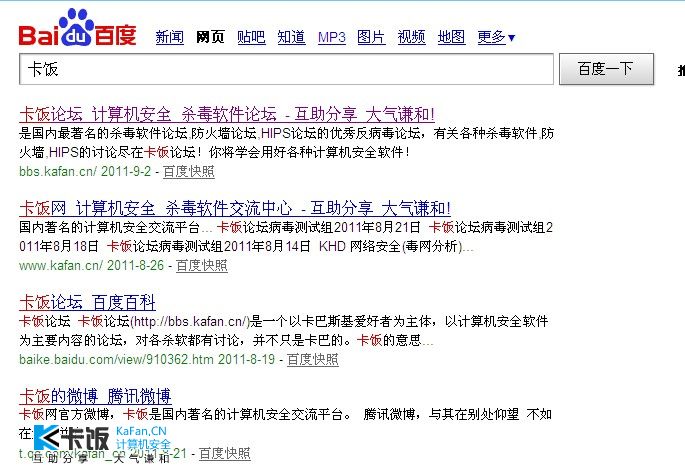Open the 新闻 news tab
This screenshot has width=685, height=471.
pos(170,37)
